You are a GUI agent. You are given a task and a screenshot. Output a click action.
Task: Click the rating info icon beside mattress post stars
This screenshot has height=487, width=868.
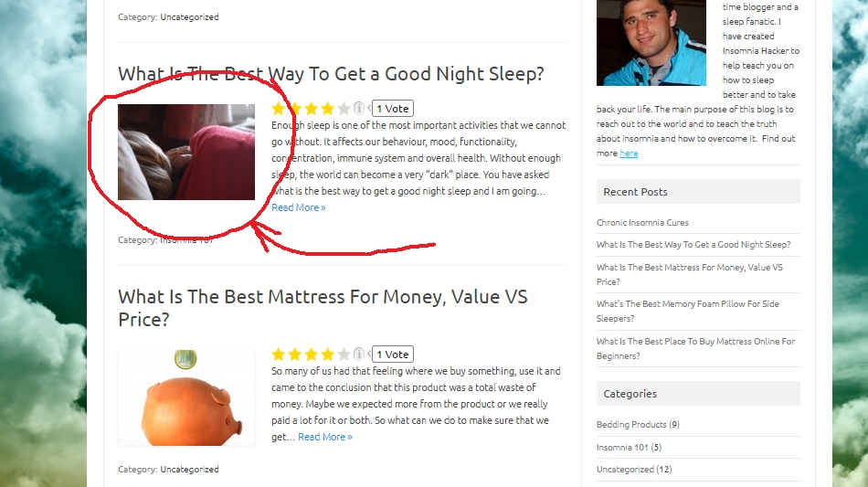(x=359, y=354)
